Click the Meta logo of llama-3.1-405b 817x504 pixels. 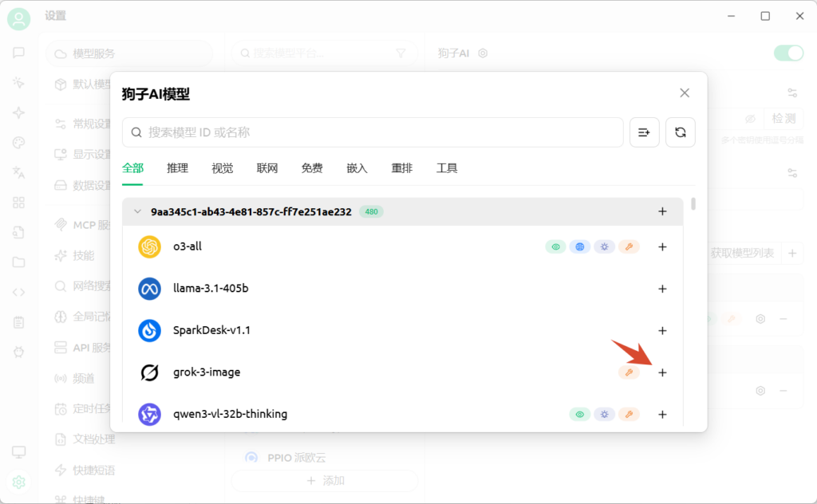point(149,289)
